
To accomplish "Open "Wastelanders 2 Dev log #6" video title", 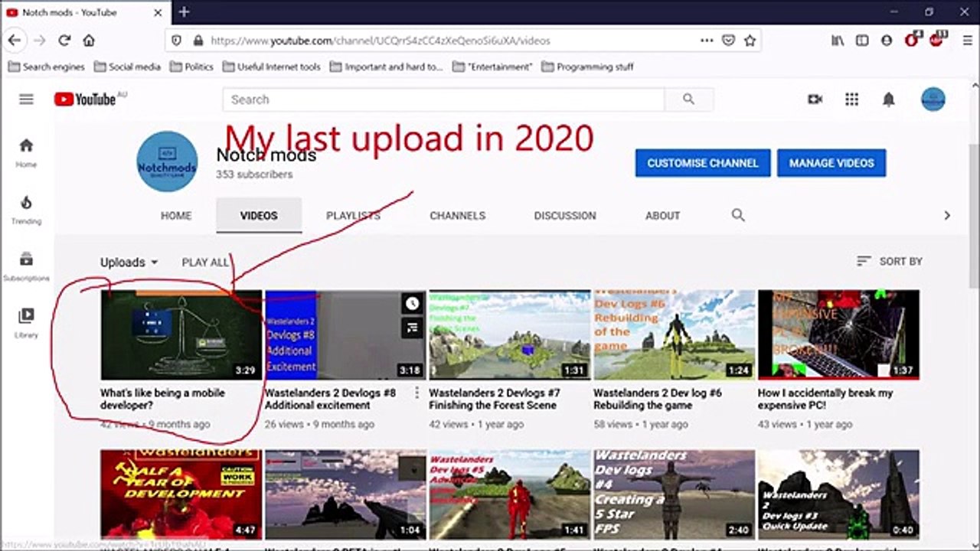I will tap(658, 399).
